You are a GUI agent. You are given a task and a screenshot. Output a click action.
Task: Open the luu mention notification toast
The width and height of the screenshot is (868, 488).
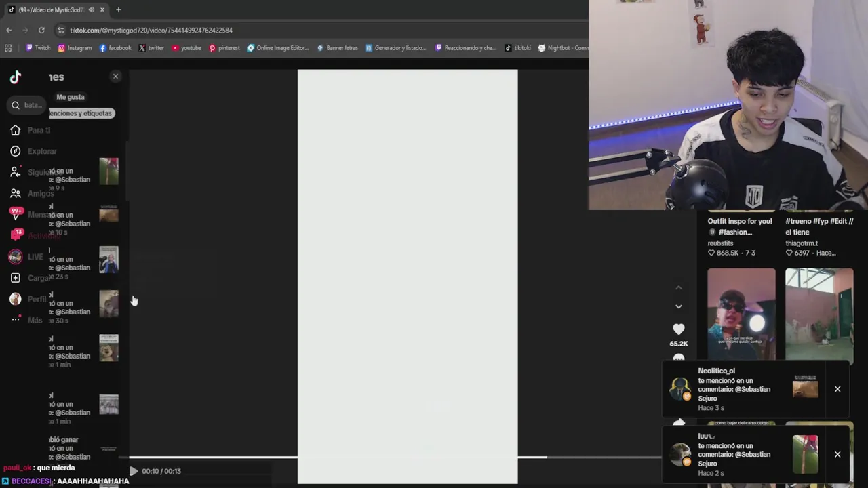(757, 454)
